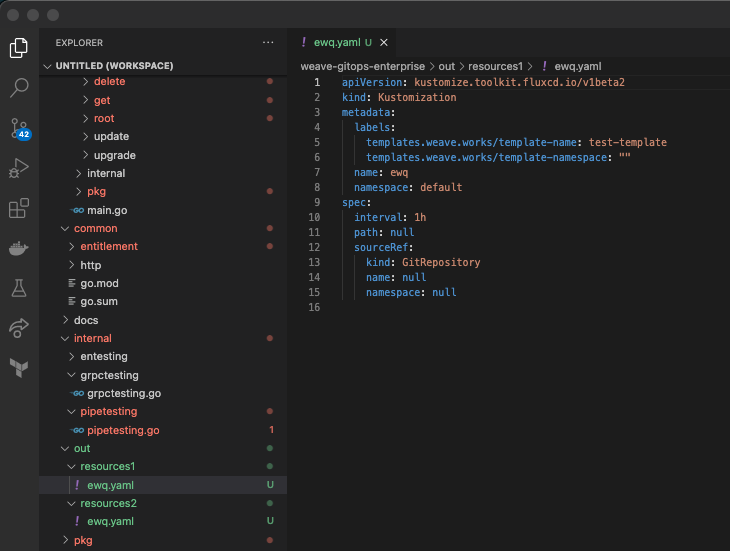Click the apiVersion key on line 1
This screenshot has height=551, width=730.
coord(372,82)
